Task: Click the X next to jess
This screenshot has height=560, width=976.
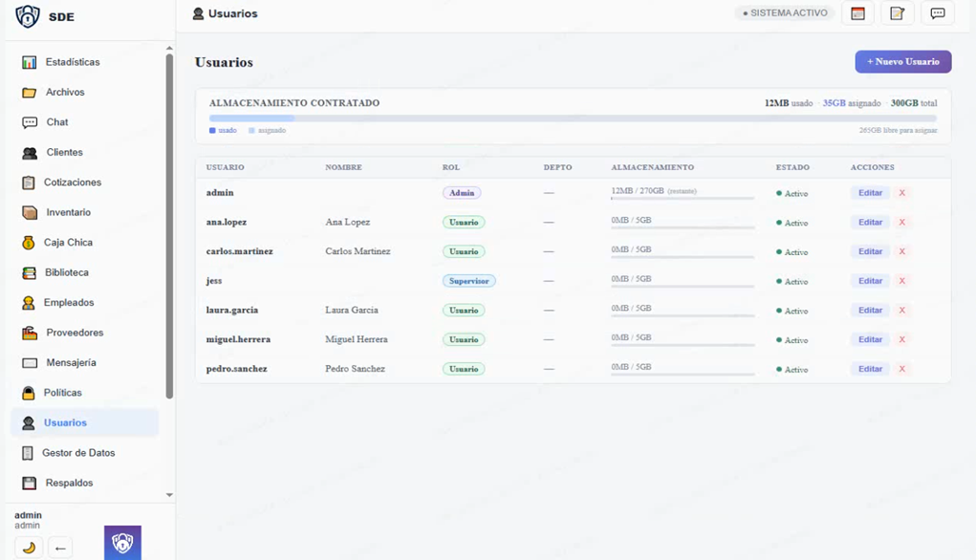Action: tap(901, 281)
